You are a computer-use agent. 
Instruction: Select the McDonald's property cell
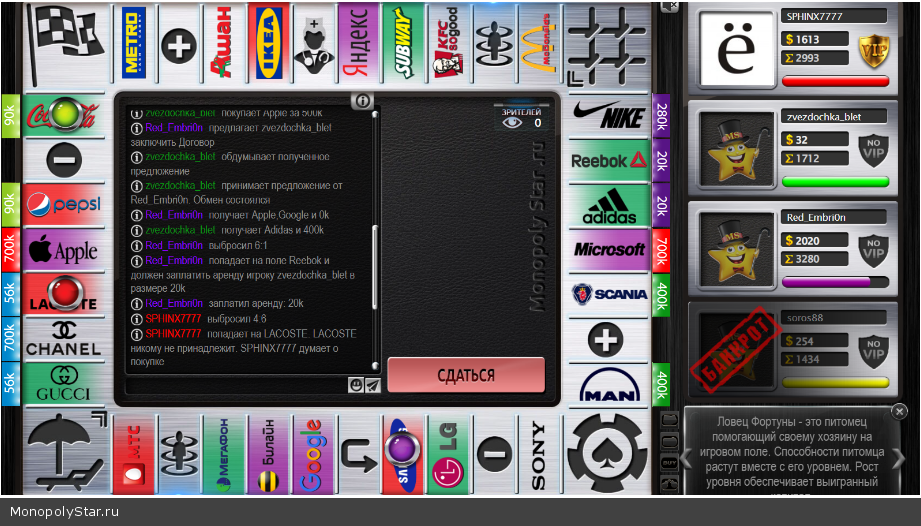[x=539, y=43]
